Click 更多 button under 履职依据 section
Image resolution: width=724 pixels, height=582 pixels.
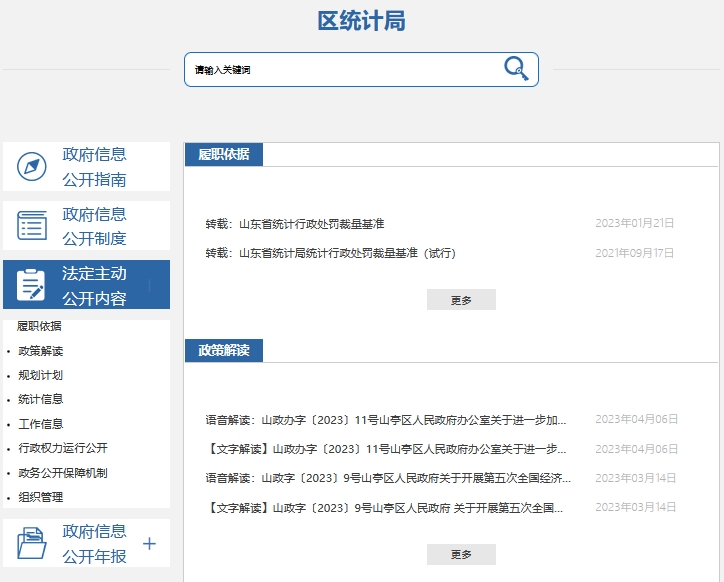click(x=461, y=300)
